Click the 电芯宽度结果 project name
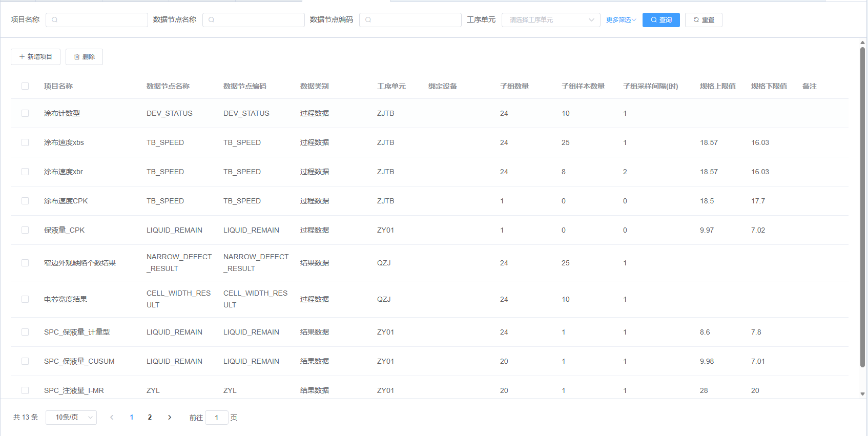This screenshot has width=868, height=436. point(66,299)
